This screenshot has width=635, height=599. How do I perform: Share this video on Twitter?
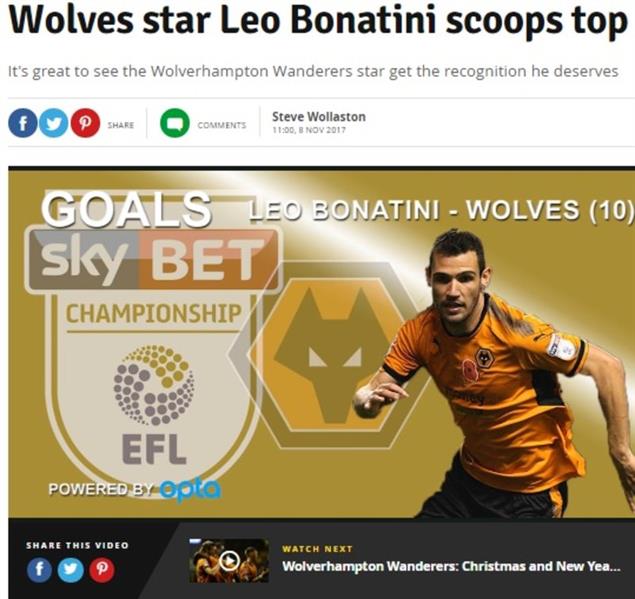(x=70, y=570)
